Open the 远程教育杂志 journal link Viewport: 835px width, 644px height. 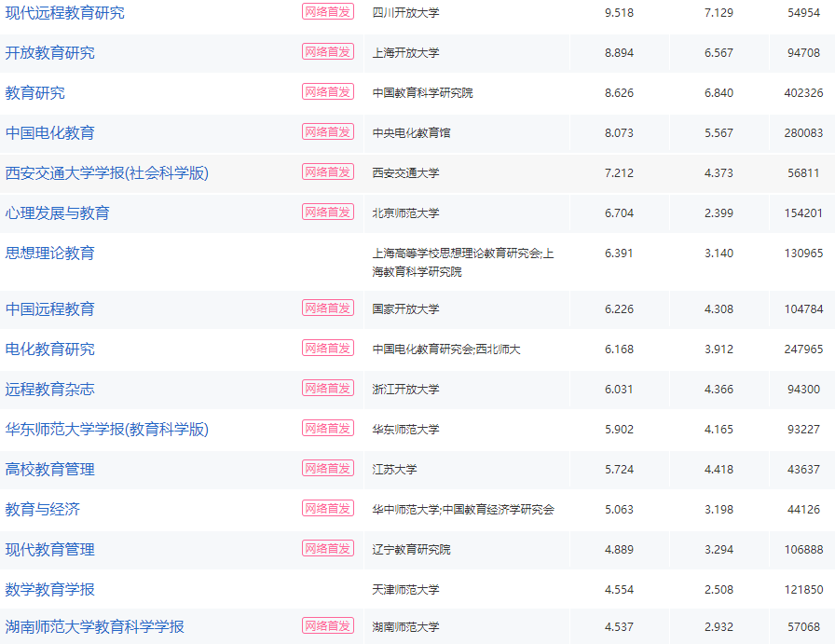[50, 389]
